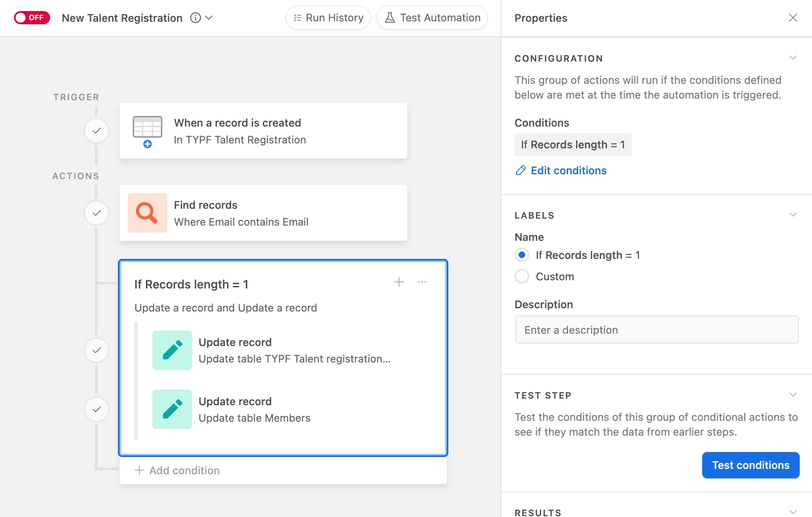
Task: Click the Test conditions button
Action: click(x=750, y=465)
